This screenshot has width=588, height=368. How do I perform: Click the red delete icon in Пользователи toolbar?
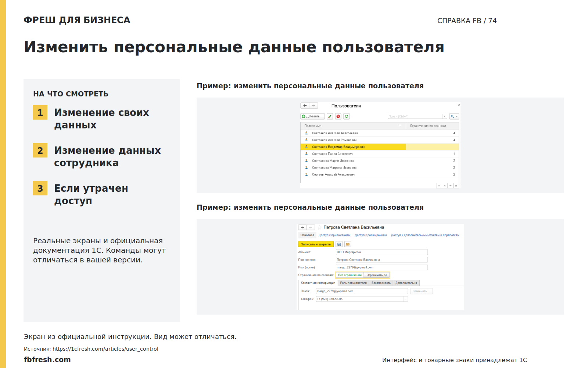338,116
